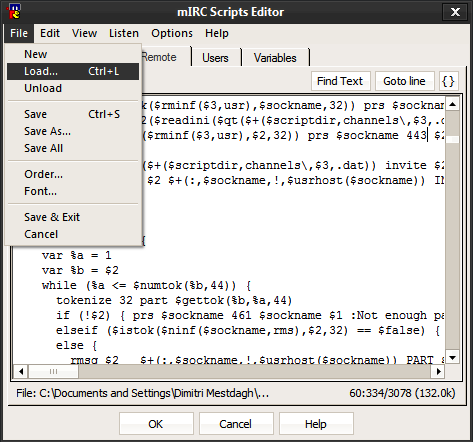The width and height of the screenshot is (473, 442).
Task: Open Order... from the File menu
Action: pos(73,174)
